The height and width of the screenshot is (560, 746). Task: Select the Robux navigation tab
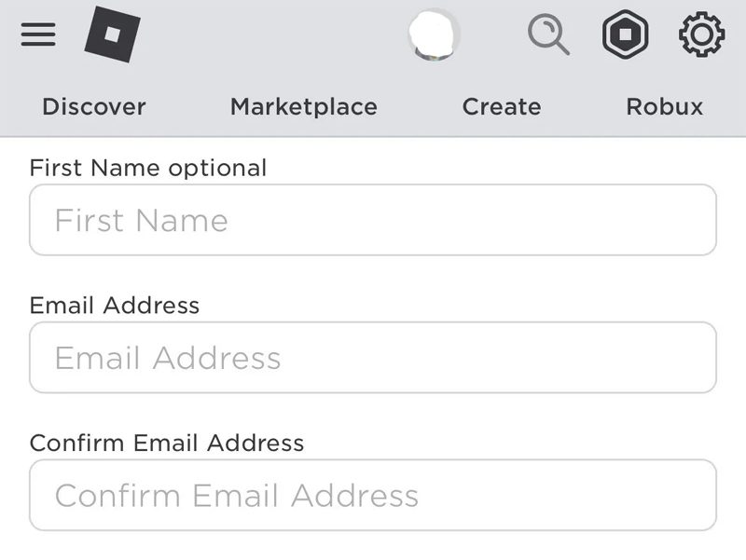(664, 106)
